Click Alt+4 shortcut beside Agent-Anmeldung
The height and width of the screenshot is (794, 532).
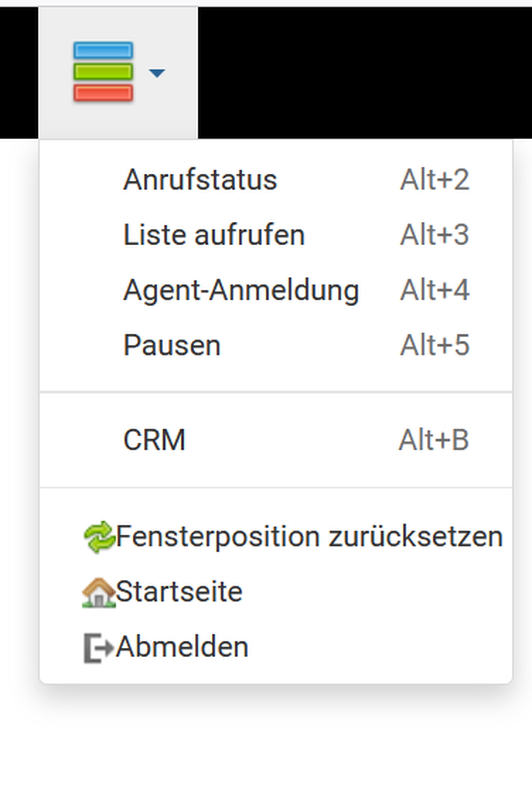pos(435,290)
